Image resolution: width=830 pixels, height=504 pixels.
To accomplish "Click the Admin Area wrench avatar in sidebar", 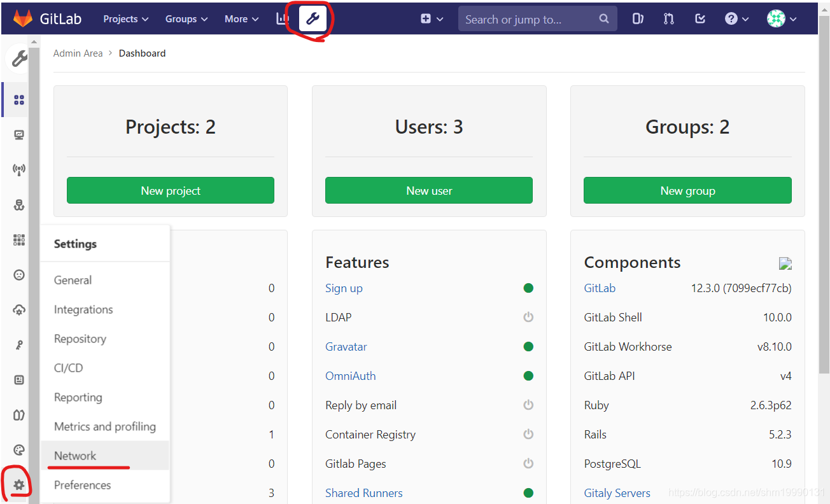I will click(x=19, y=59).
